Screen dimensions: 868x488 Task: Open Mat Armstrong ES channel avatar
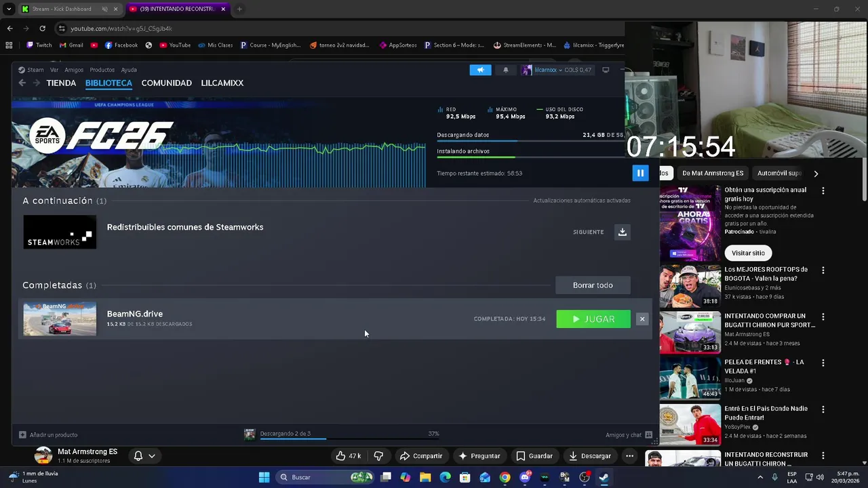point(43,455)
